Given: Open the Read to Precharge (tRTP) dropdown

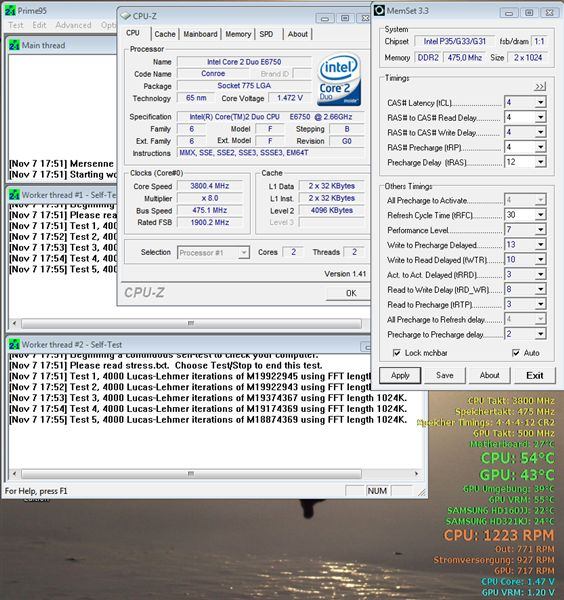Looking at the screenshot, I should coord(540,304).
